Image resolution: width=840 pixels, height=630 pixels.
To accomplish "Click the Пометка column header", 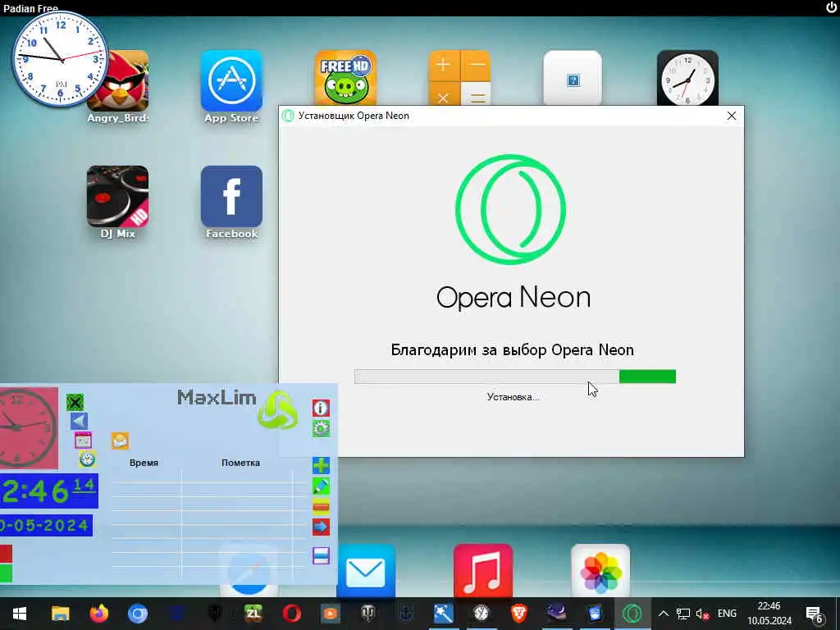I will pyautogui.click(x=240, y=463).
